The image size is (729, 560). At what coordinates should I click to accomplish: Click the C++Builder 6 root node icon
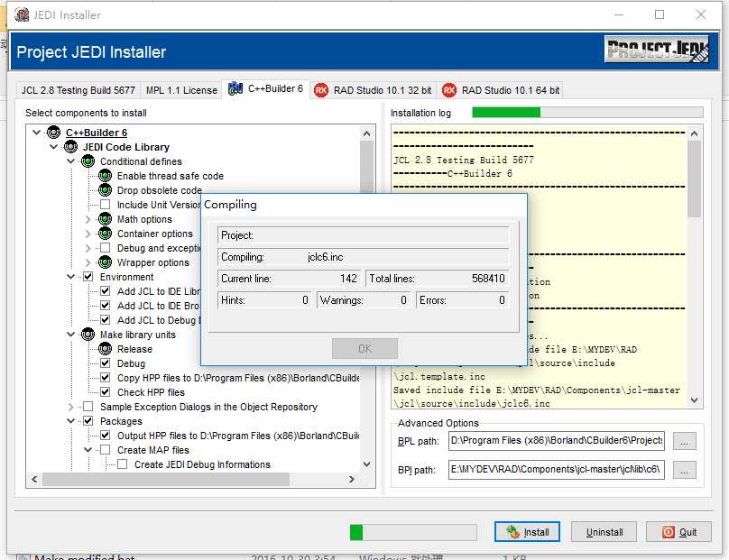54,133
